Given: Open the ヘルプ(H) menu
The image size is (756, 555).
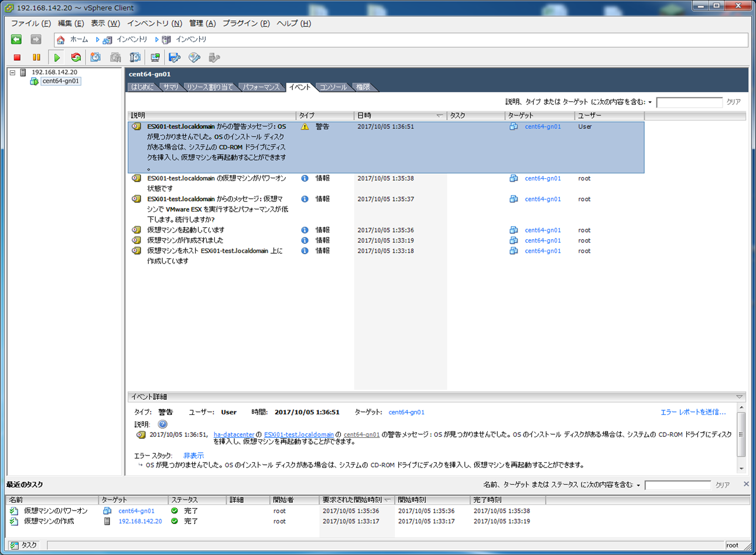Looking at the screenshot, I should click(294, 23).
